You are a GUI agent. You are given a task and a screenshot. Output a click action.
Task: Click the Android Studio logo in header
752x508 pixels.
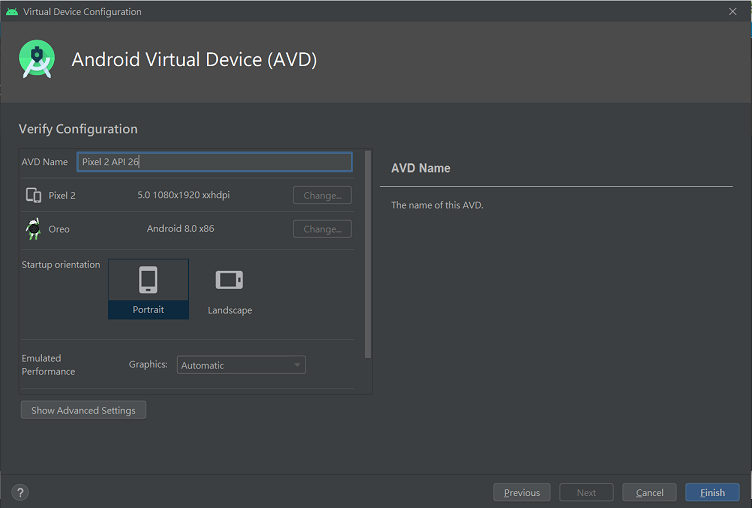[x=37, y=59]
